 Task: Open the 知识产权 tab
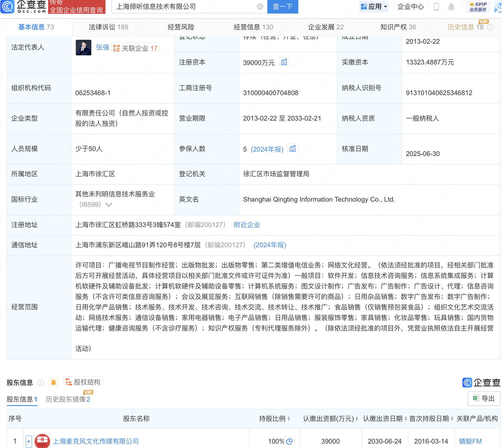pyautogui.click(x=398, y=27)
